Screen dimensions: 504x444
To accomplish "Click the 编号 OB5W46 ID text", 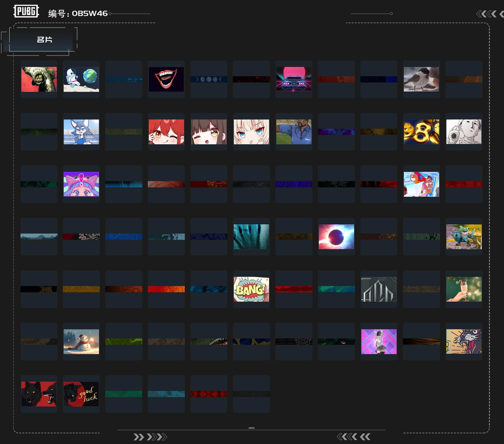I will tap(78, 13).
